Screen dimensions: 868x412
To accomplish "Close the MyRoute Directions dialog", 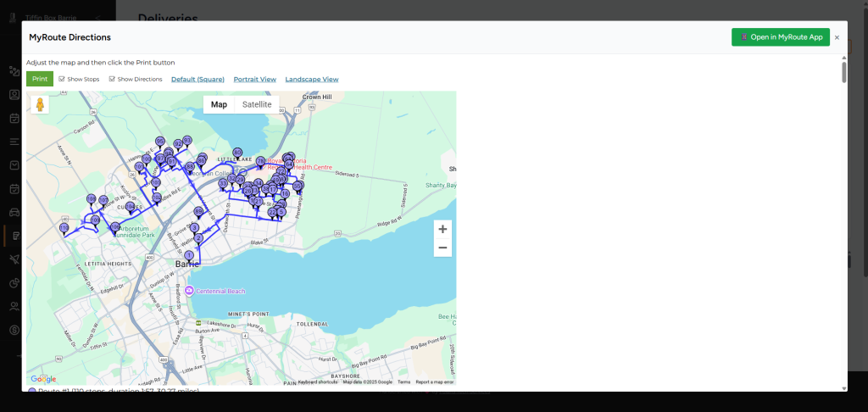I will 837,37.
